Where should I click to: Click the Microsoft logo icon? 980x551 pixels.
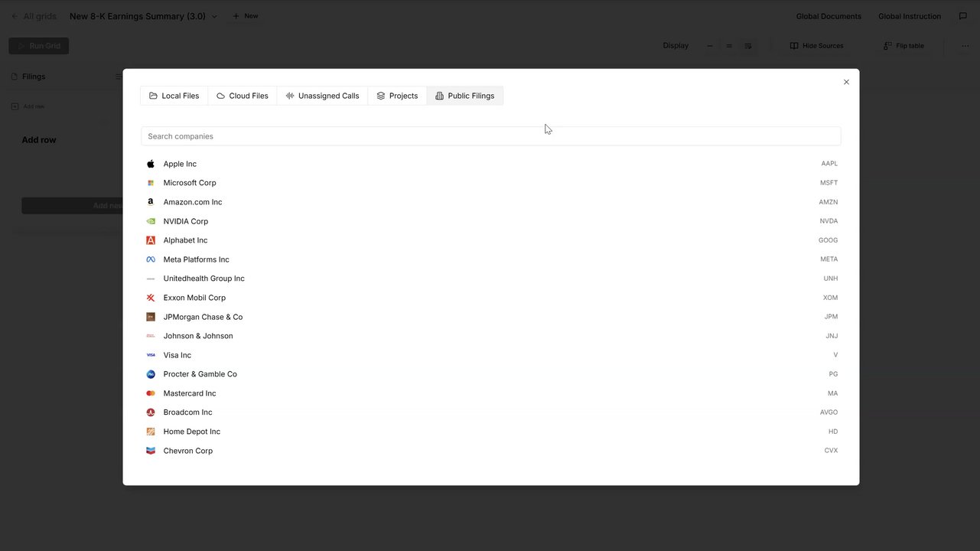click(151, 183)
